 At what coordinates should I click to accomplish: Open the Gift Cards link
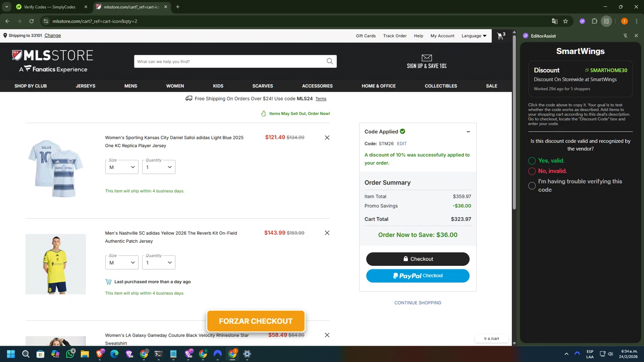coord(366,36)
